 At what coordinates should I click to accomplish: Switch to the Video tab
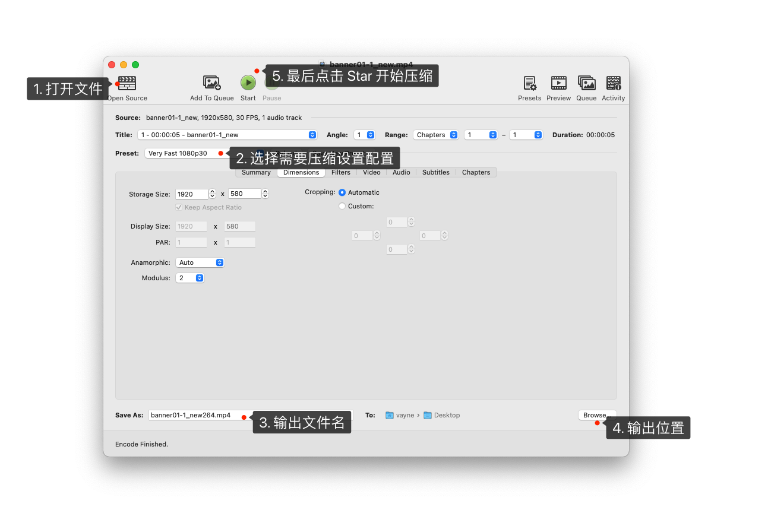point(372,172)
